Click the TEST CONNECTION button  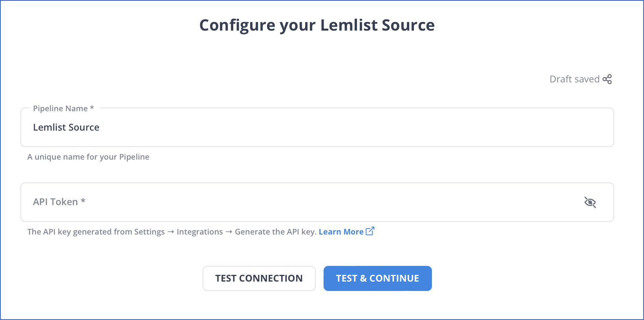[x=259, y=278]
